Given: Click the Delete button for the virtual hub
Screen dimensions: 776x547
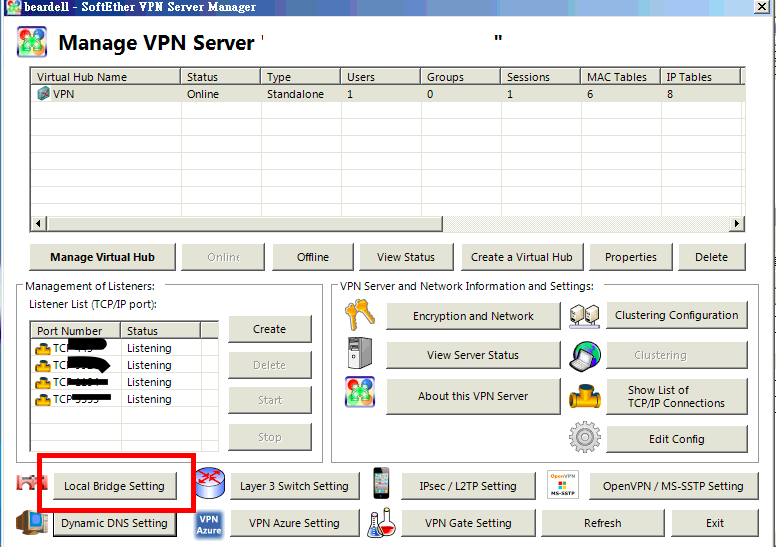Looking at the screenshot, I should click(712, 257).
